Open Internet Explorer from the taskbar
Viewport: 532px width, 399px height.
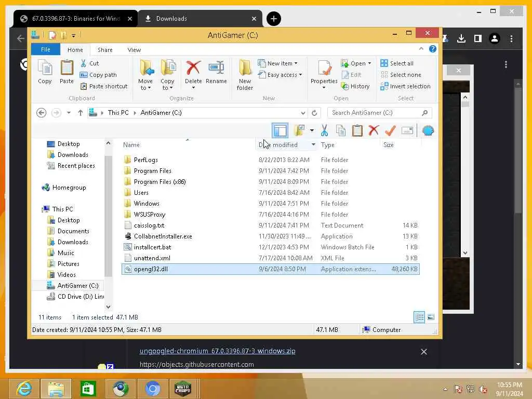pyautogui.click(x=23, y=389)
